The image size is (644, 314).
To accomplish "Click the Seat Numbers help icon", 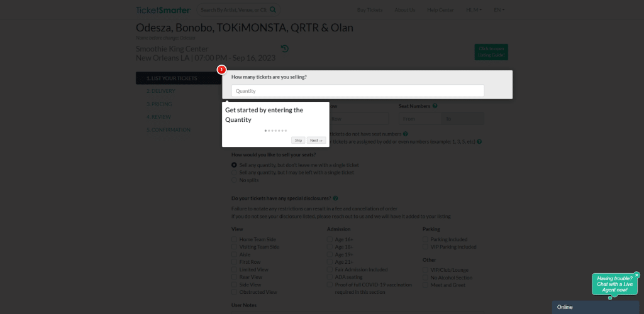I will click(x=435, y=106).
